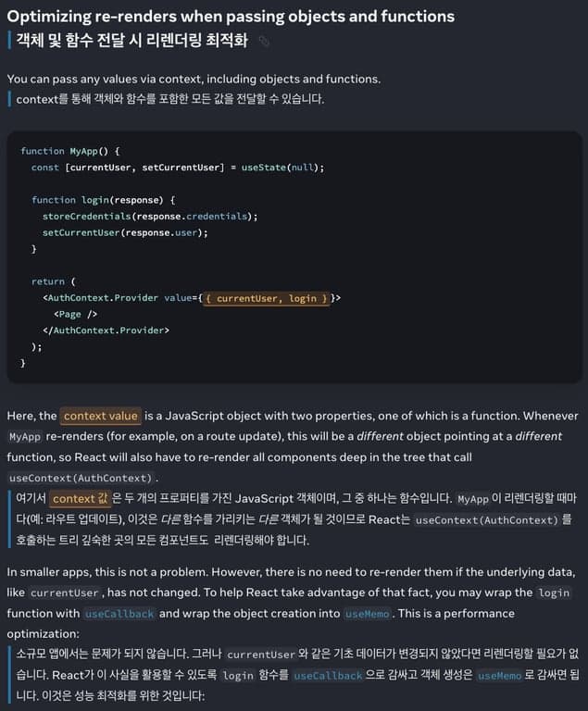The height and width of the screenshot is (711, 588).
Task: Click the MyApp inline code in the Korean paragraph
Action: coord(473,500)
